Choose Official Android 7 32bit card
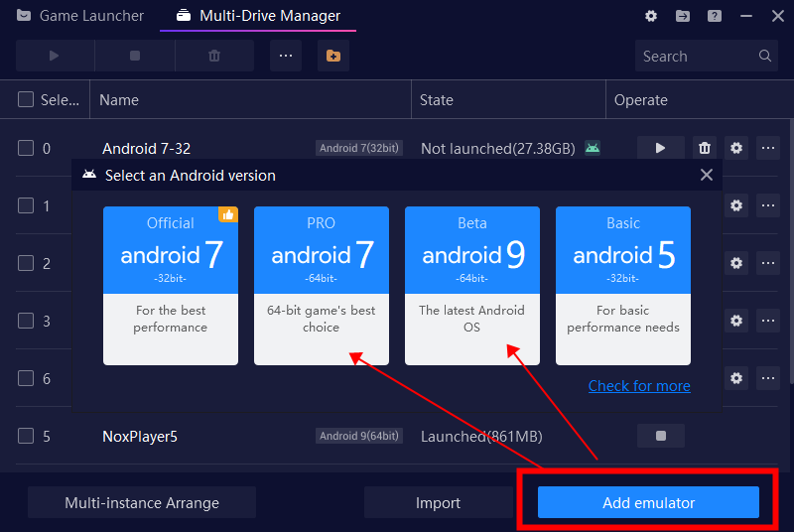Screen dimensions: 794x532 point(171,286)
